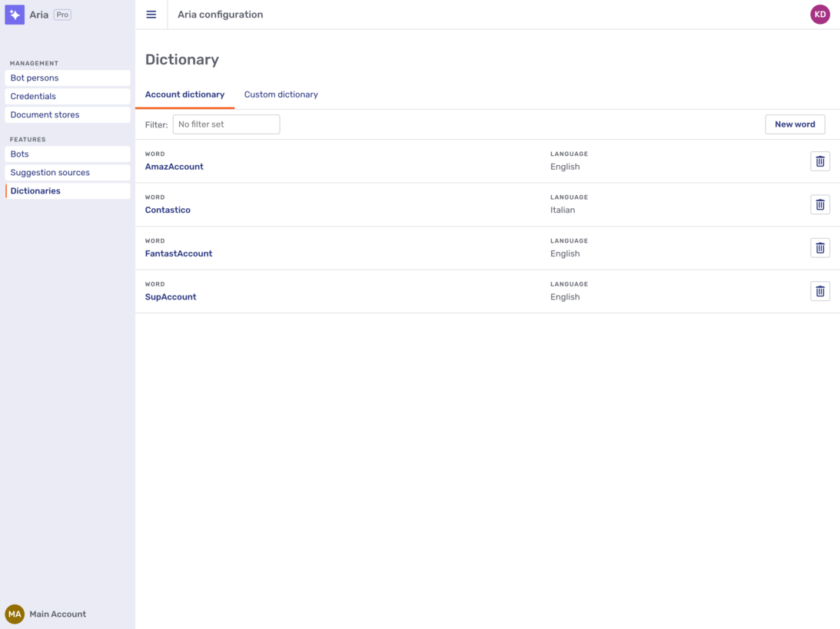The height and width of the screenshot is (629, 840).
Task: Open the AmazAccount word entry
Action: tap(174, 167)
